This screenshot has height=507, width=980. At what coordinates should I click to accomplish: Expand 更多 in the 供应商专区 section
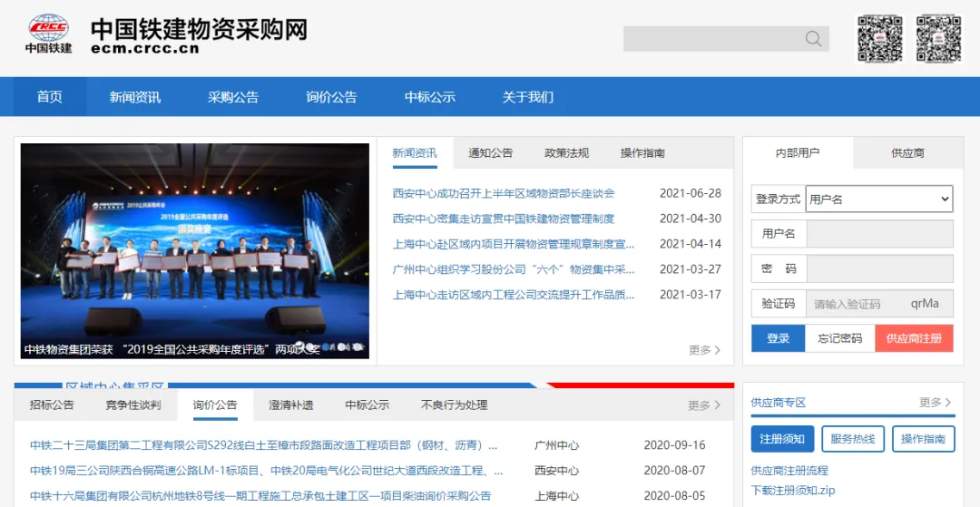tap(935, 403)
